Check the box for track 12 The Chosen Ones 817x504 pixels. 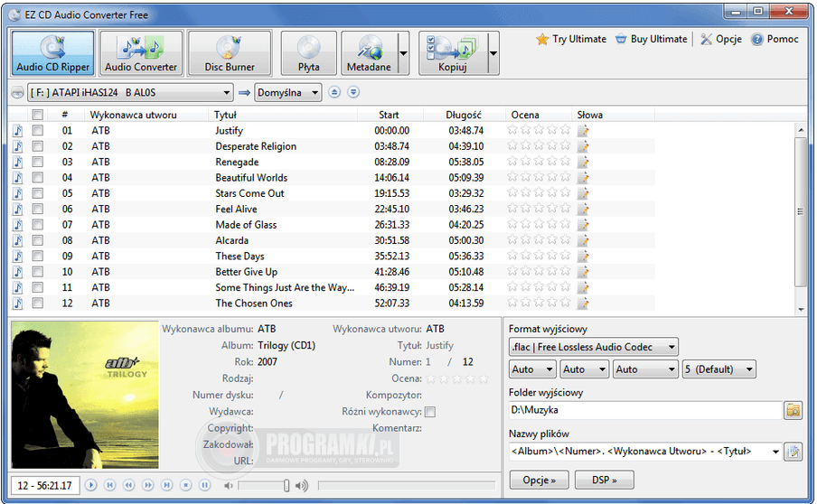tap(38, 303)
